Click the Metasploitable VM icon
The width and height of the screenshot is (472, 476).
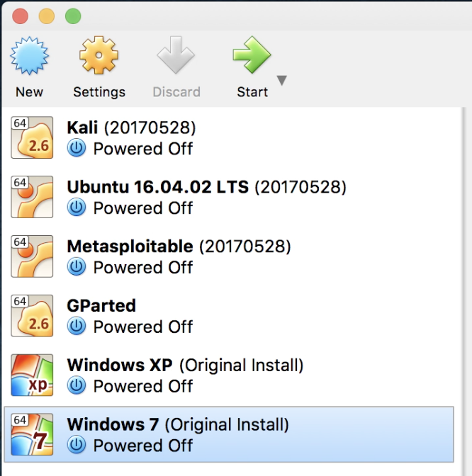32,256
